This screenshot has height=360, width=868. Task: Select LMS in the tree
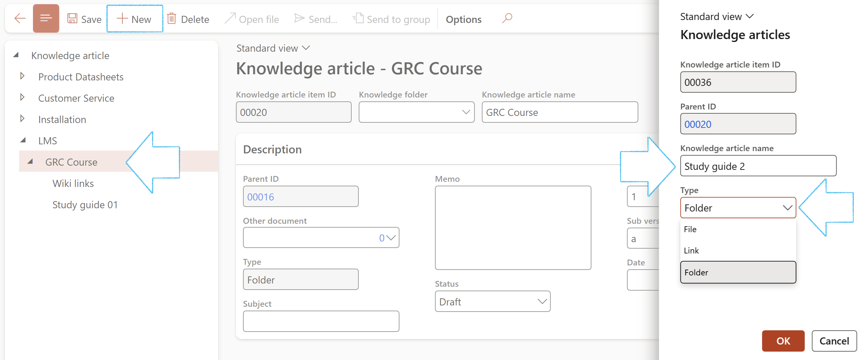[x=48, y=141]
